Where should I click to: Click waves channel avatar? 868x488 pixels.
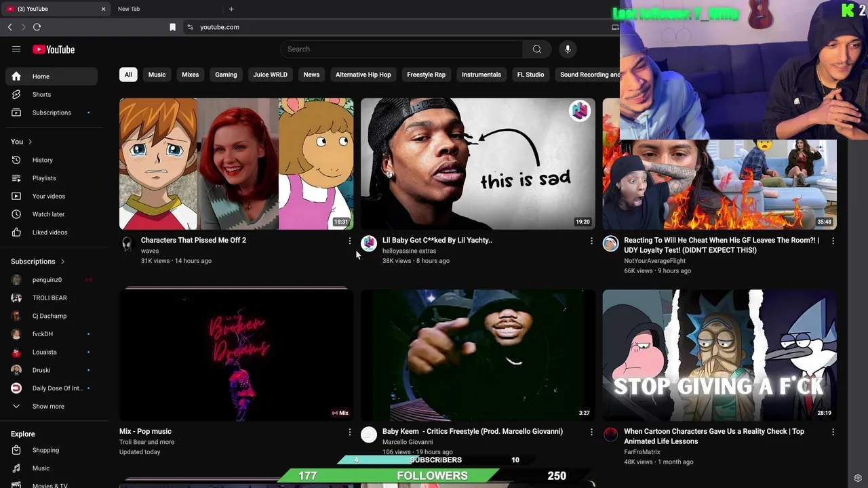pos(127,244)
